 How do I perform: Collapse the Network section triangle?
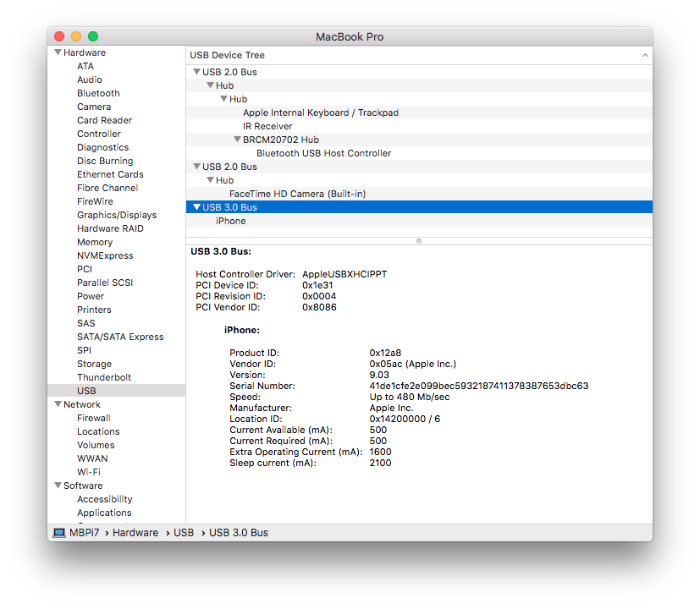[x=58, y=404]
